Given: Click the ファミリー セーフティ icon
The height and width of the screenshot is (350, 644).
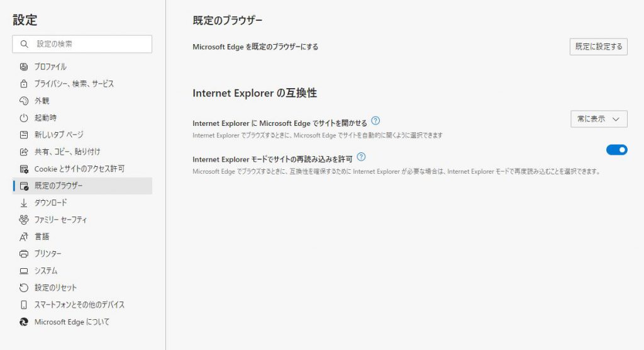Looking at the screenshot, I should (24, 220).
